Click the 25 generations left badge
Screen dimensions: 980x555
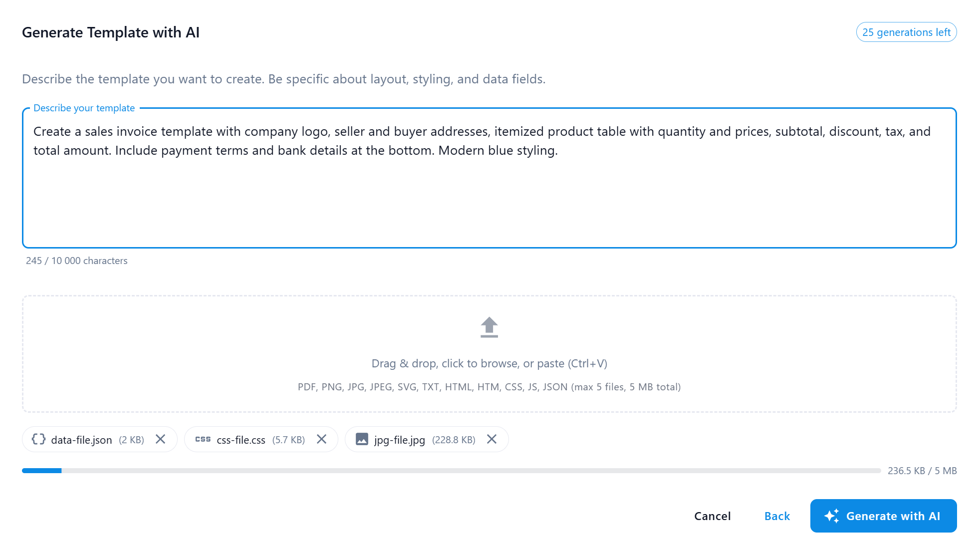click(x=906, y=32)
